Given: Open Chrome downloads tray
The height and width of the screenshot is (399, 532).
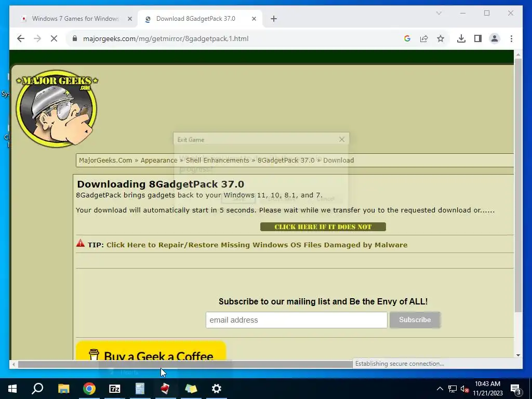Looking at the screenshot, I should pos(461,38).
